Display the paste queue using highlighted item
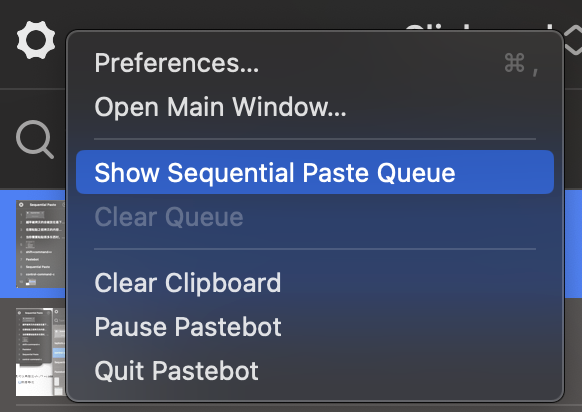 coord(315,172)
